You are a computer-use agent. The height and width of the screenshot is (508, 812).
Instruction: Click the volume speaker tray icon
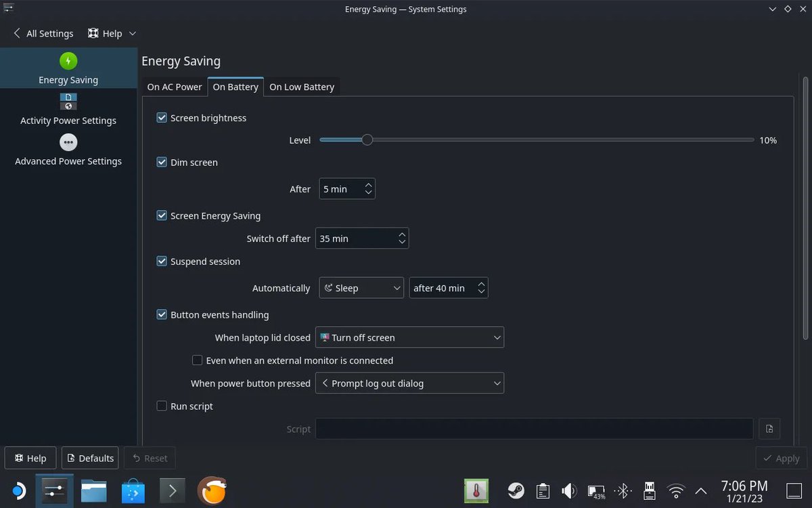569,490
